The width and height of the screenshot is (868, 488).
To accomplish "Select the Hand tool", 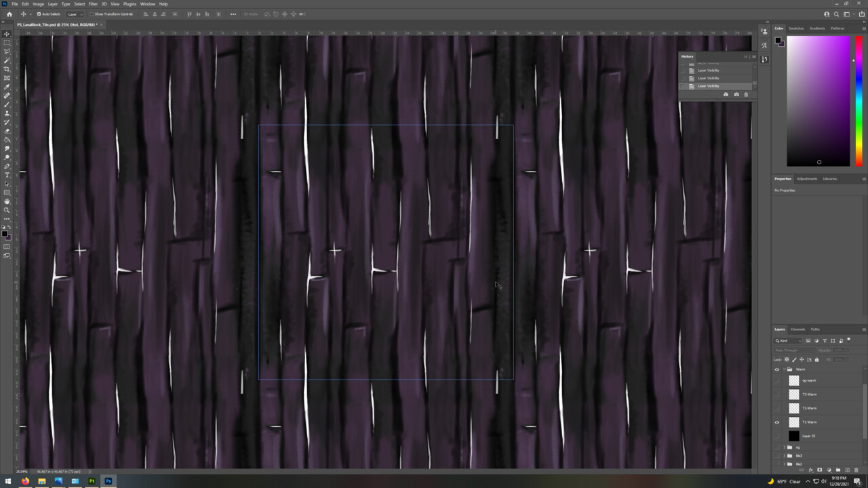I will pos(7,201).
